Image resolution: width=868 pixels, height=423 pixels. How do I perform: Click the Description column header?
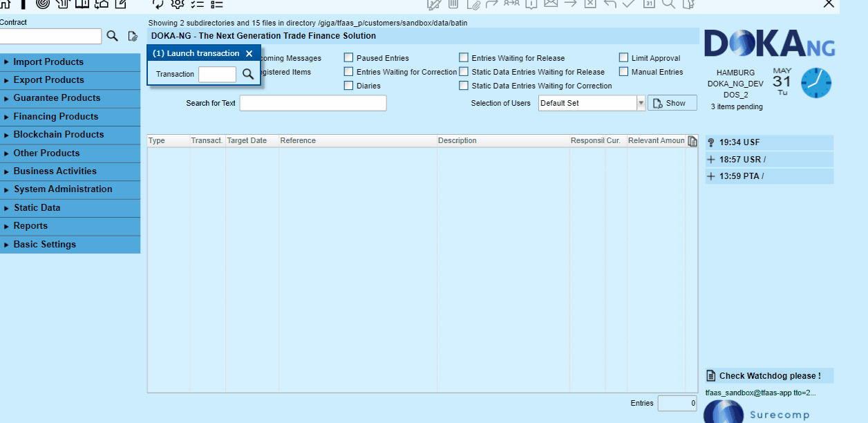pyautogui.click(x=503, y=141)
